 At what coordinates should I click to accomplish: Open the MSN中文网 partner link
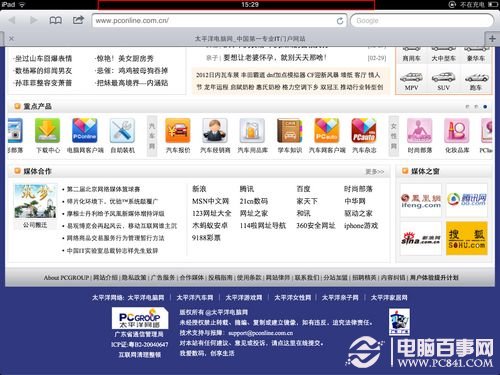210,201
